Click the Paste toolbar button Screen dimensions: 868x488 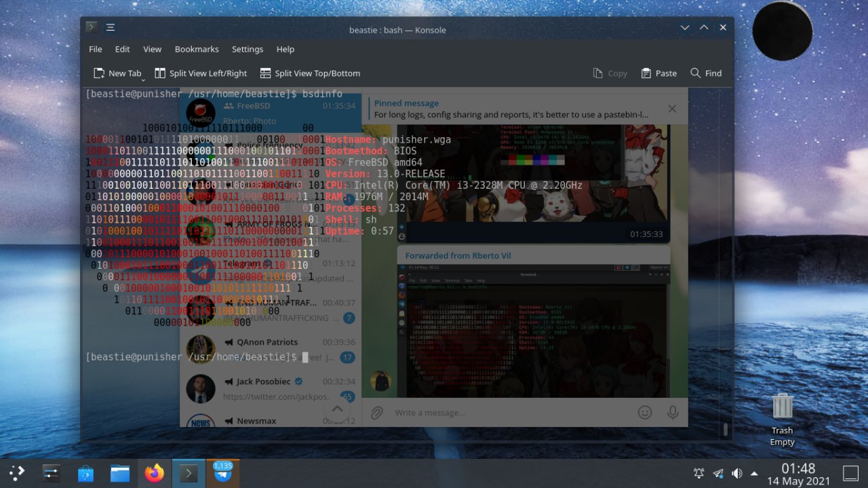pos(658,73)
